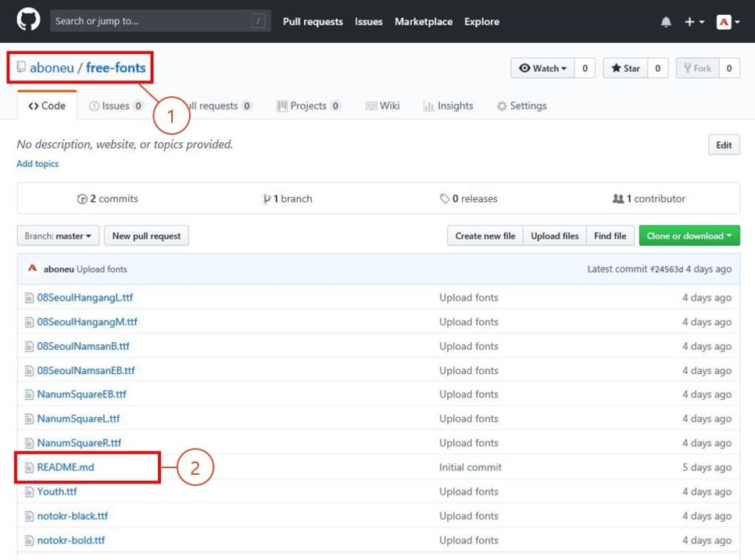Click the file icon beside 08SeoulNamsanEB.ttf

tap(30, 370)
